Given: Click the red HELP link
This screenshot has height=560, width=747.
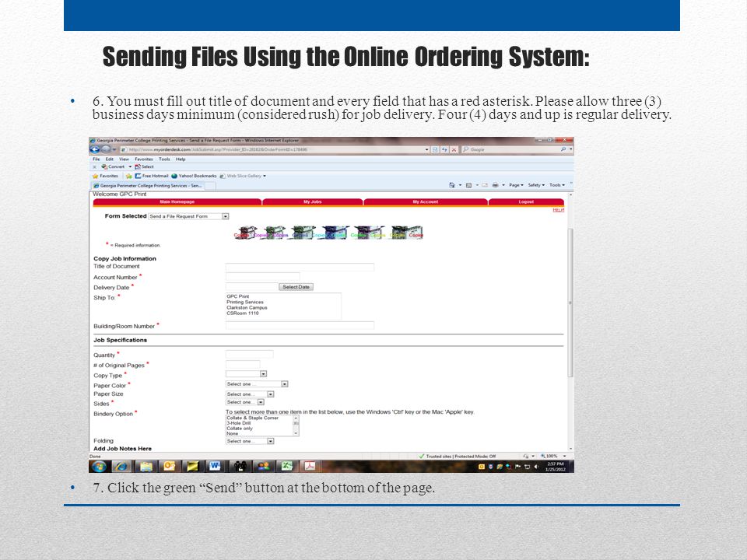Looking at the screenshot, I should tap(559, 210).
